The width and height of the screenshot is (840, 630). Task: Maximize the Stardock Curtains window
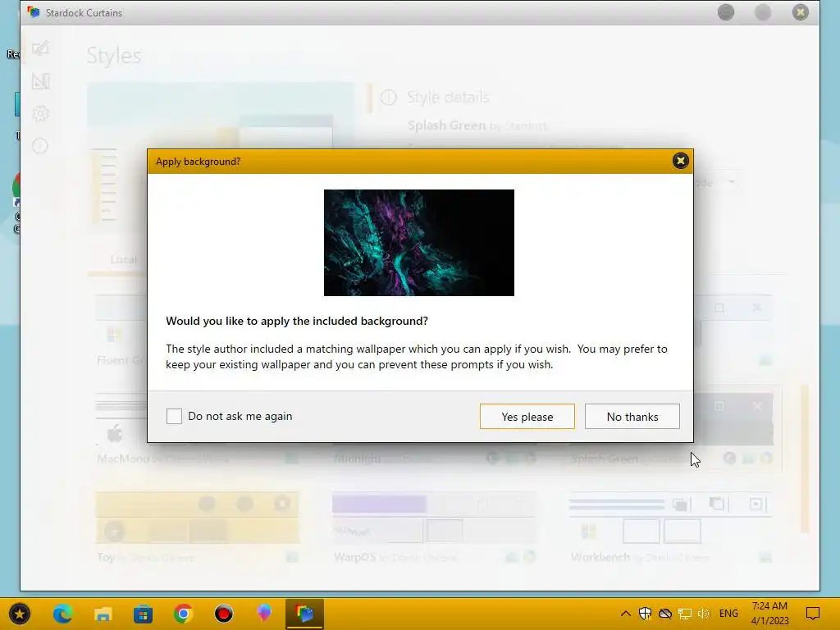(x=763, y=12)
